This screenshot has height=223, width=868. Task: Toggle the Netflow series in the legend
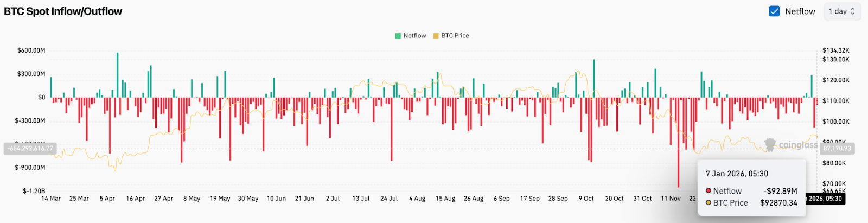[414, 36]
